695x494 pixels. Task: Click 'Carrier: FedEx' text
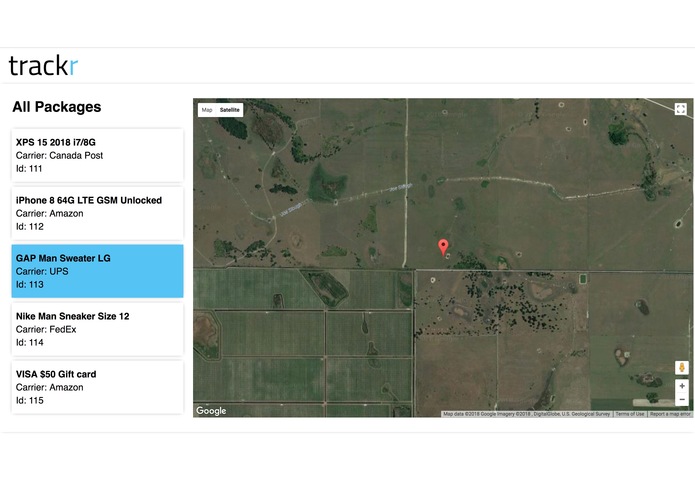46,329
